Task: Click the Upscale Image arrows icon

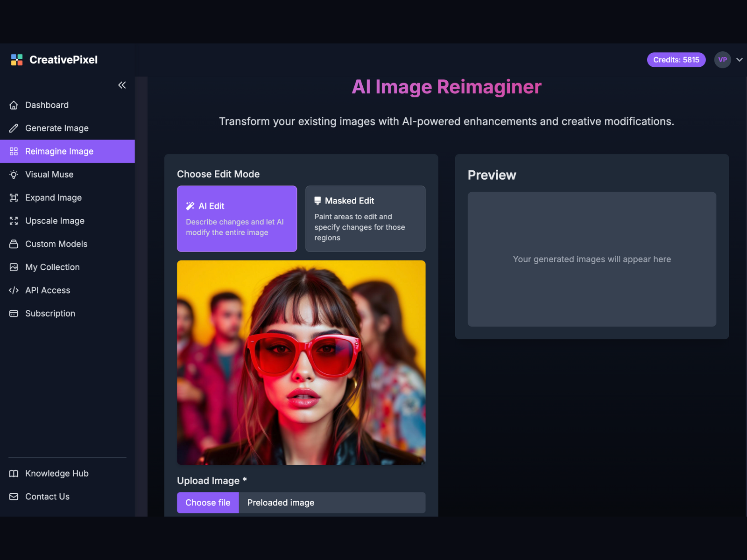Action: click(x=14, y=221)
